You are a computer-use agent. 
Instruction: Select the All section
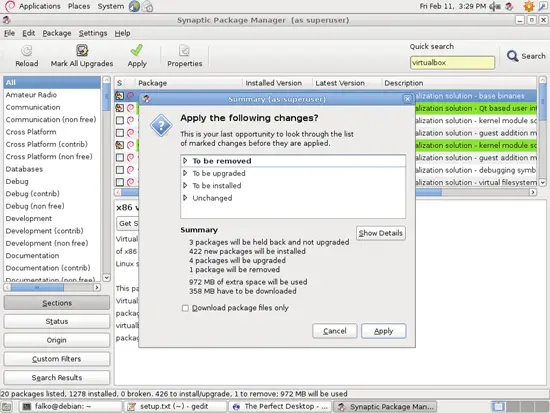pos(52,82)
